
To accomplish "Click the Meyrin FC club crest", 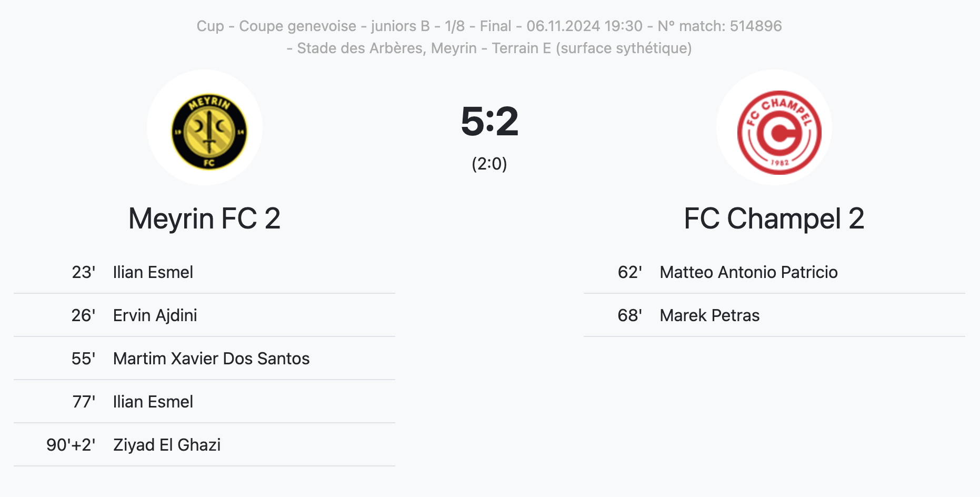I will point(209,132).
